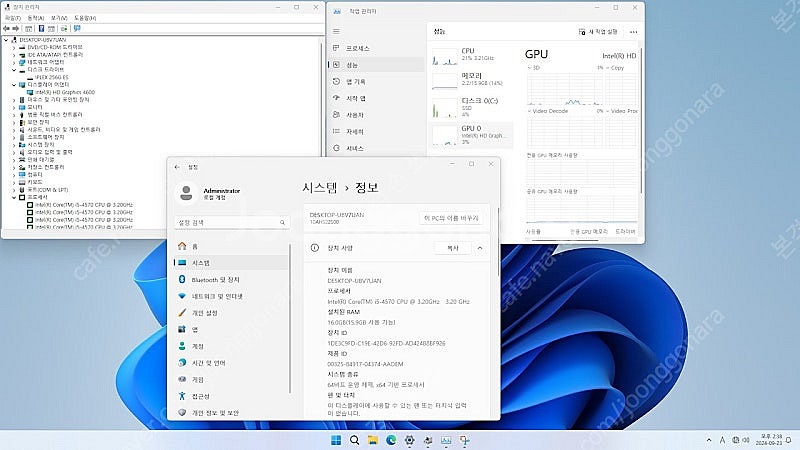Open Bluetooth and devices in Settings sidebar
Viewport: 800px width, 450px height.
(x=232, y=280)
